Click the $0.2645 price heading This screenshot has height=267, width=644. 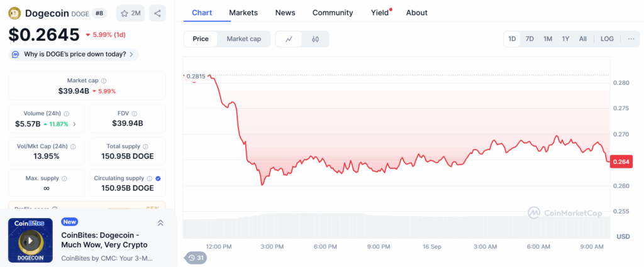(44, 35)
